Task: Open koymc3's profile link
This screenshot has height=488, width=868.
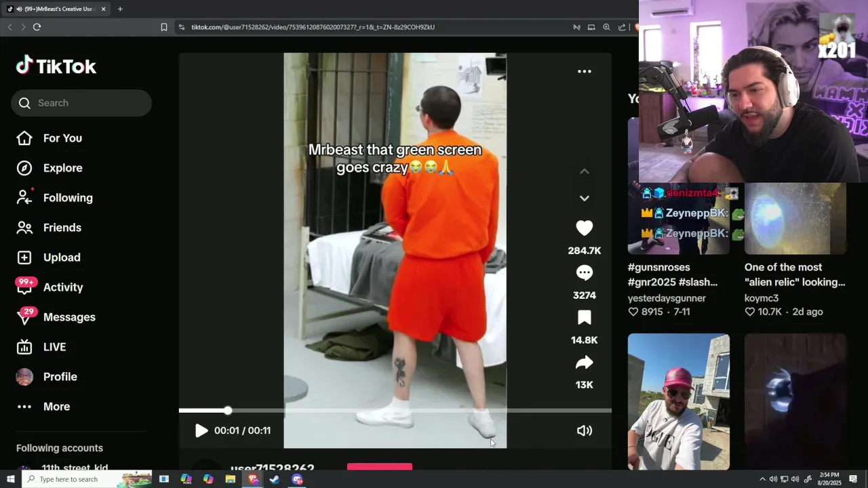Action: point(762,298)
